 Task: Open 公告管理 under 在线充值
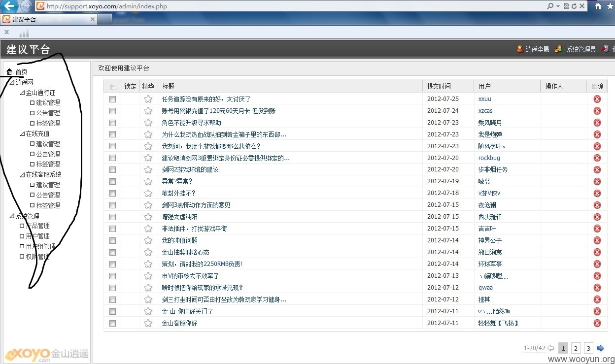pos(48,154)
